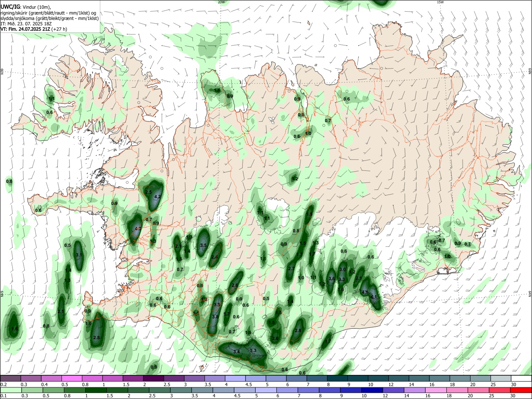Viewport: 532px width, 399px height.
Task: Click the 2.7 precipitation value on map
Action: tap(291, 269)
